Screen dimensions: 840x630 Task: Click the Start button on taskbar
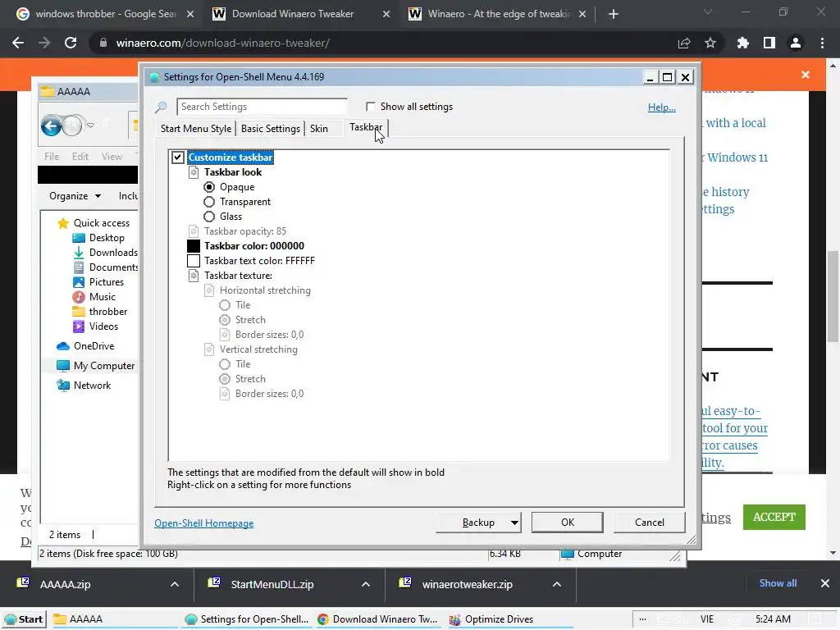click(x=24, y=619)
